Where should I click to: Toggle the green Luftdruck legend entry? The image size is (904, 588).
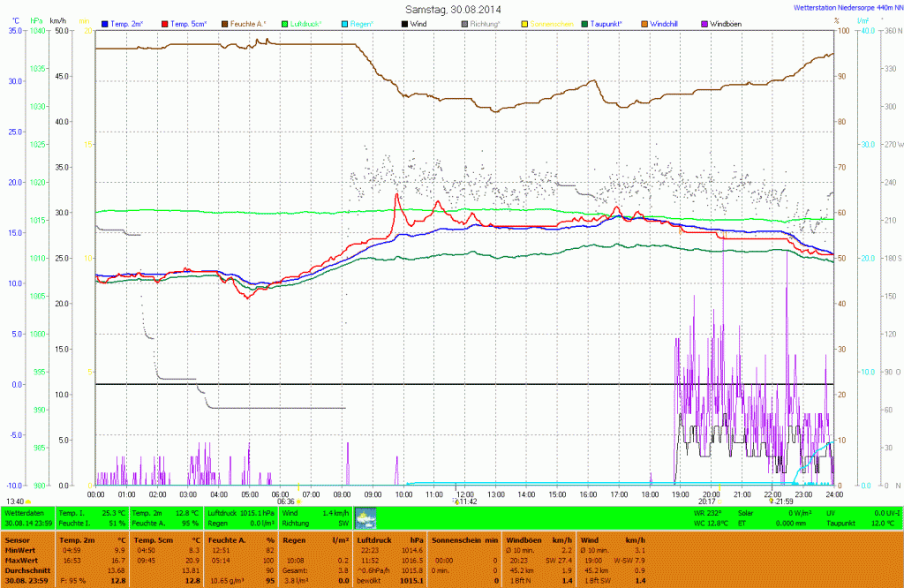[x=310, y=23]
